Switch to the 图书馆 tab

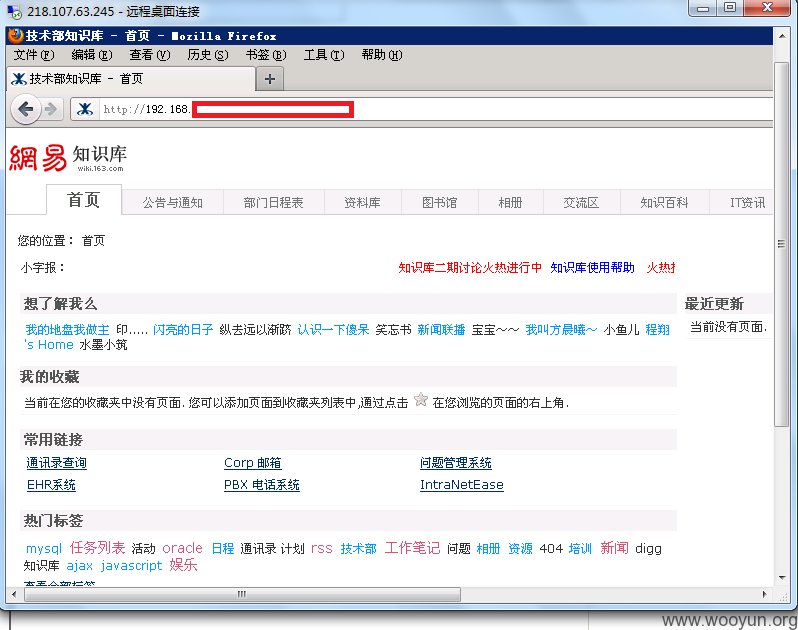[x=440, y=203]
